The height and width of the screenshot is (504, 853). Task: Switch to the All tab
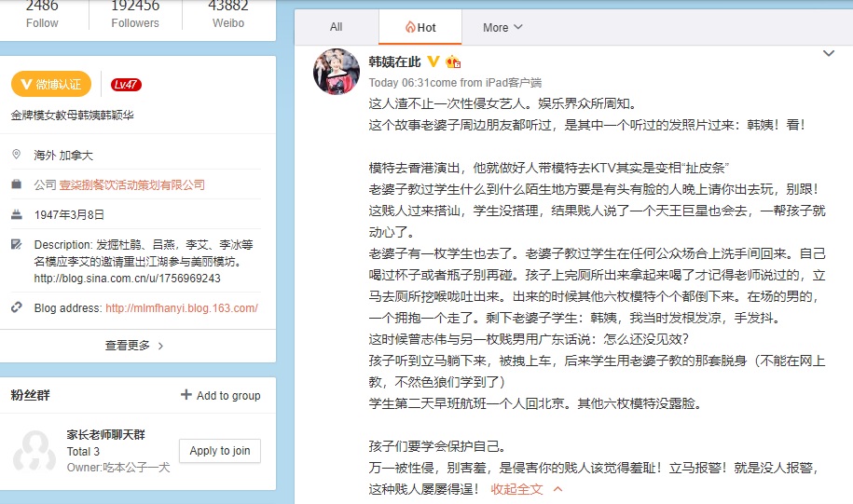click(x=337, y=27)
